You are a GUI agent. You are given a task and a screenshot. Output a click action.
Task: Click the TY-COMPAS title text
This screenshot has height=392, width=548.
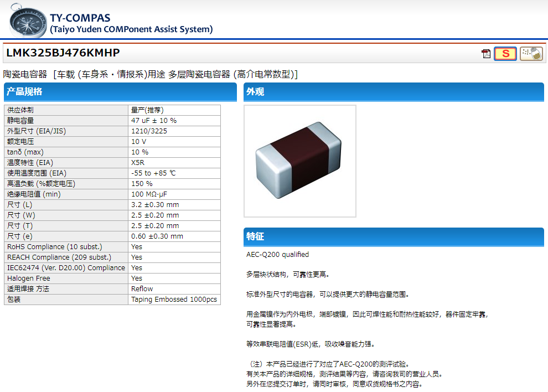pos(80,18)
